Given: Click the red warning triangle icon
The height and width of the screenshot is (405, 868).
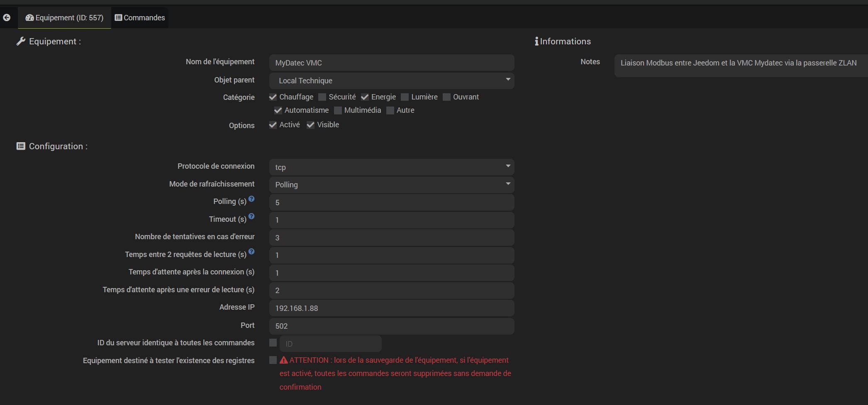Looking at the screenshot, I should point(284,360).
